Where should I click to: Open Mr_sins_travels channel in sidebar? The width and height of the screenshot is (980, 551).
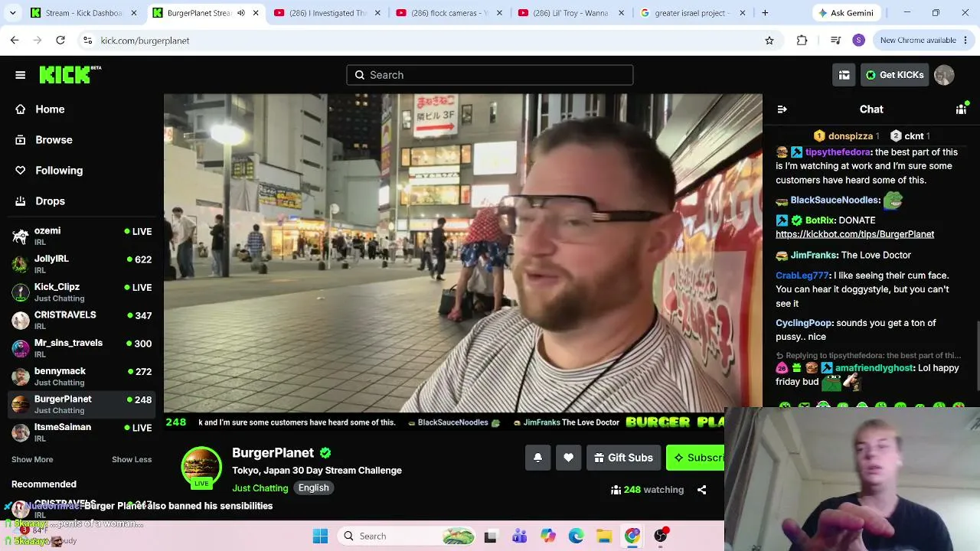pos(82,348)
